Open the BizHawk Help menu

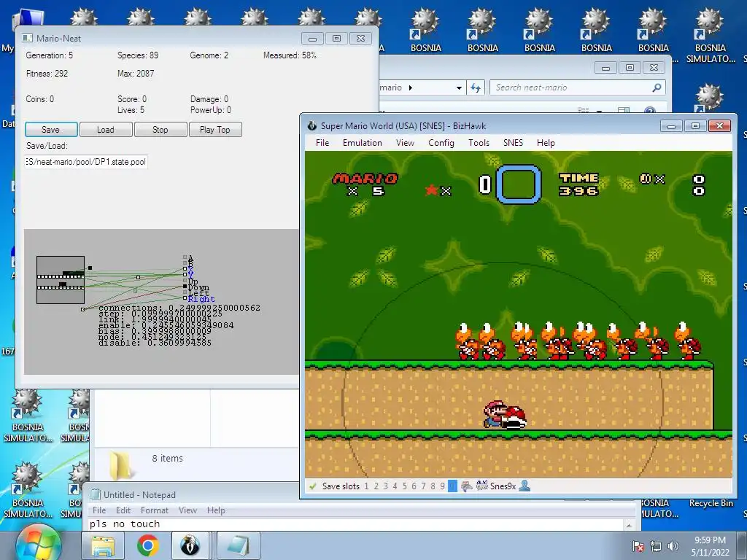(546, 143)
